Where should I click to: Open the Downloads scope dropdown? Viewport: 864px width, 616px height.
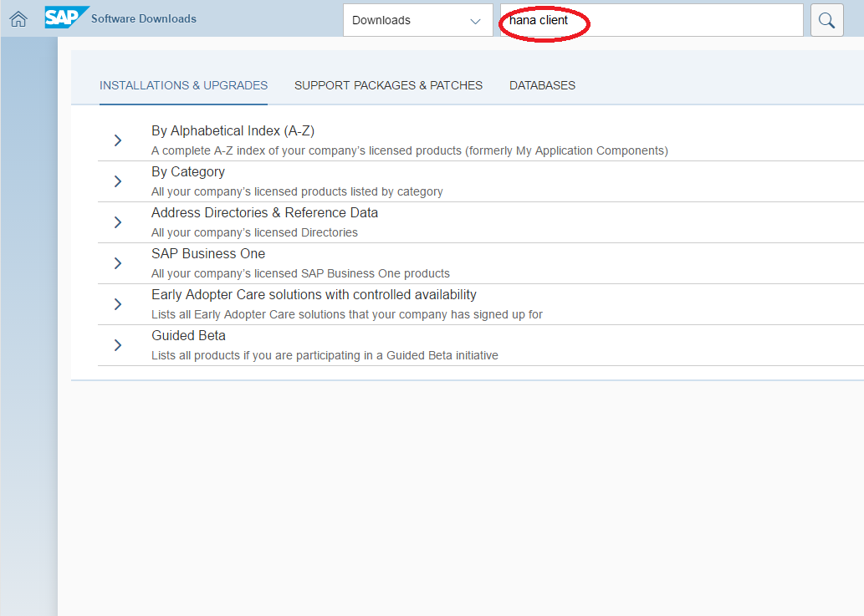point(417,19)
